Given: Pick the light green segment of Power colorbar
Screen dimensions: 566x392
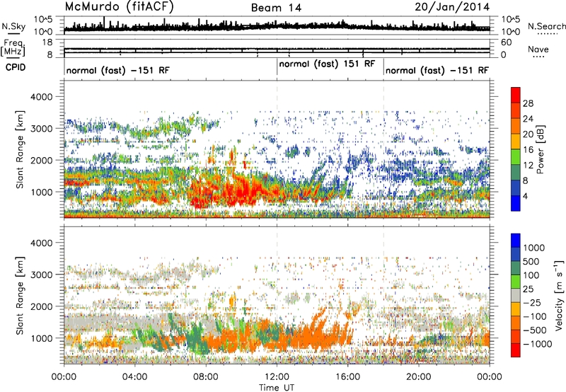Looking at the screenshot, I should pyautogui.click(x=516, y=157).
